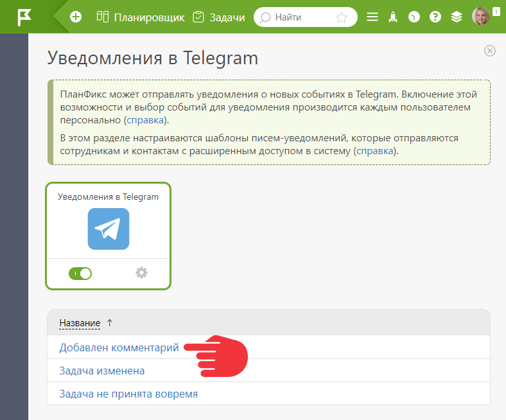
Task: Open the hamburger menu icon
Action: pos(372,17)
